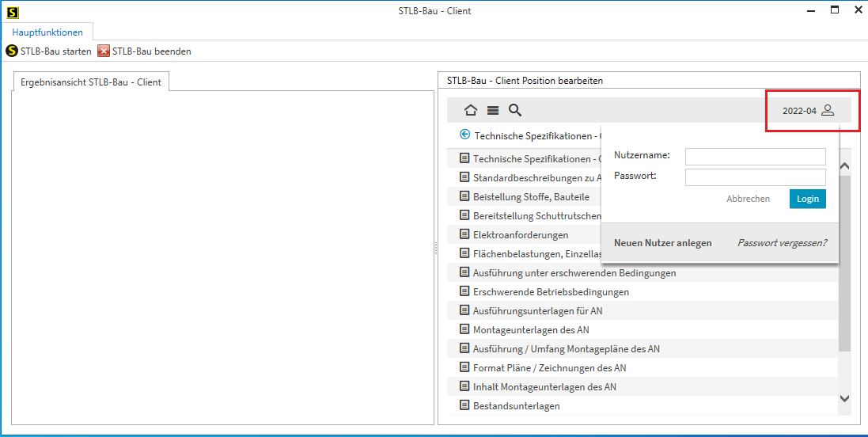Screen dimensions: 868x437
Task: Click the scrollbar down arrow
Action: pyautogui.click(x=844, y=399)
